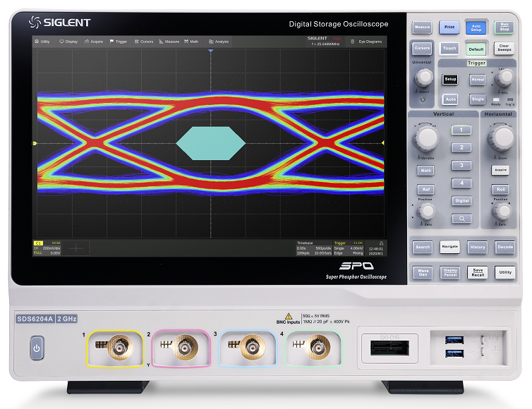Push the Default button
532x409 pixels.
point(476,49)
